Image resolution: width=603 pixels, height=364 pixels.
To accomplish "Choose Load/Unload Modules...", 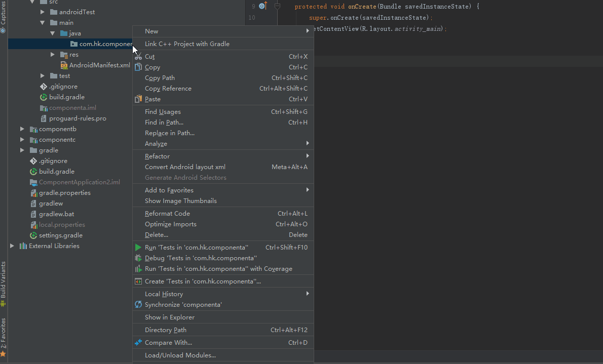I will point(223,355).
